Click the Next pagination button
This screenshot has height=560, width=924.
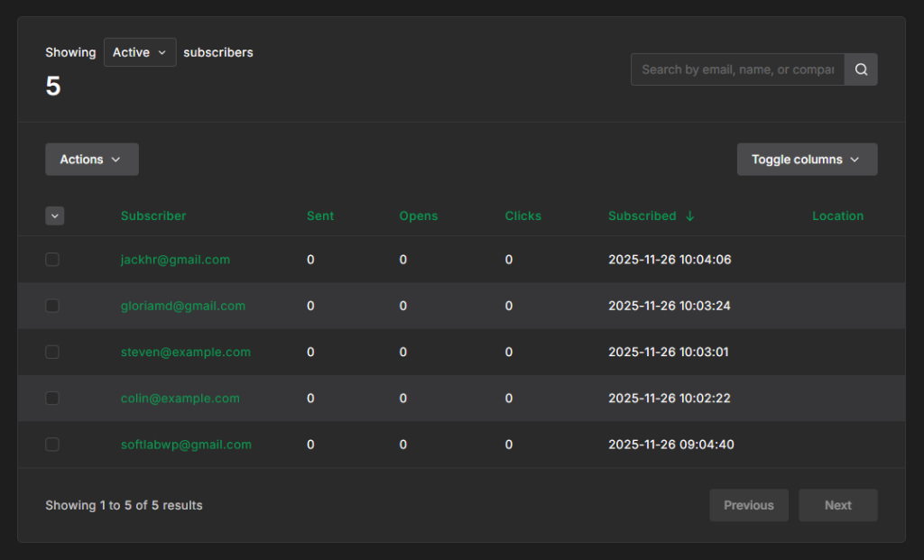(838, 505)
